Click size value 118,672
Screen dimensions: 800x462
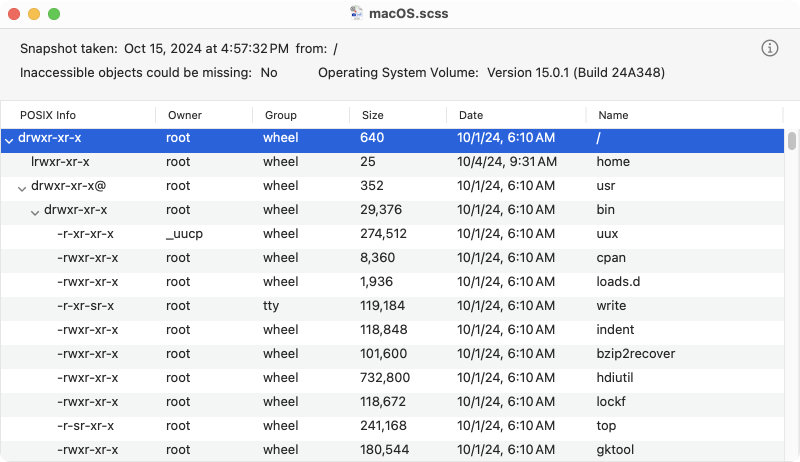(x=383, y=401)
